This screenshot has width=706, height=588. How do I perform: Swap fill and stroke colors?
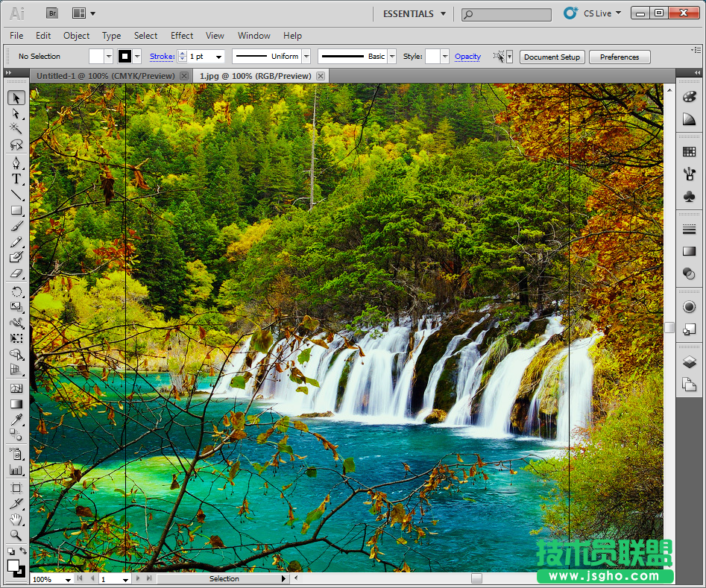pos(23,551)
